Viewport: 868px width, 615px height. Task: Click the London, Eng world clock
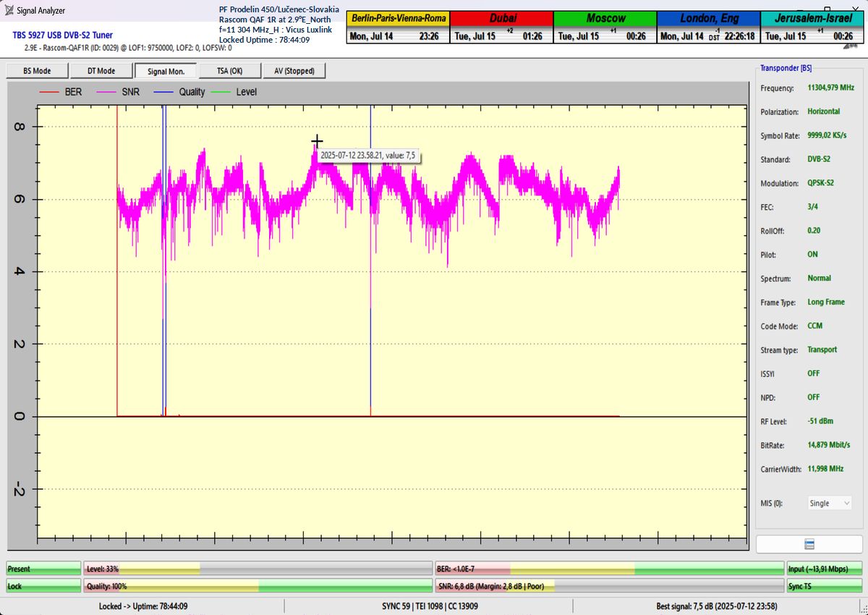708,27
